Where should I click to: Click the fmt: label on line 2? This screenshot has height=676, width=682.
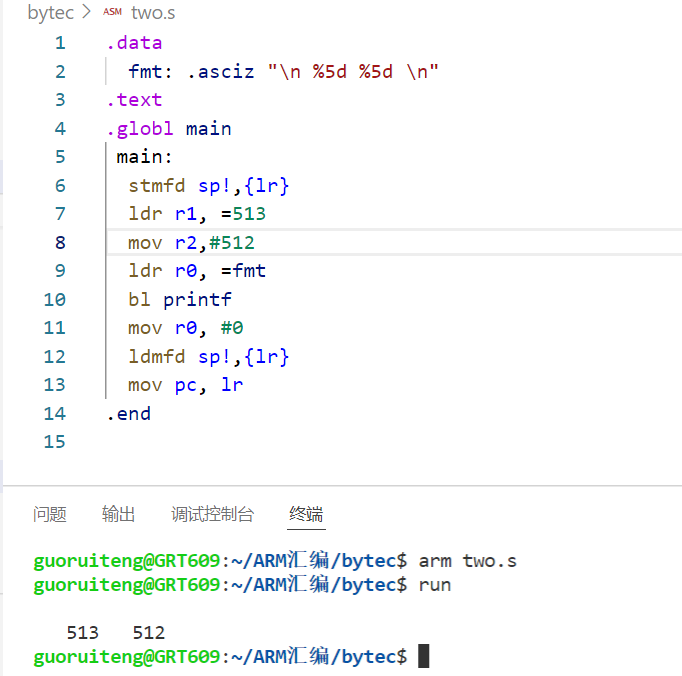(150, 71)
